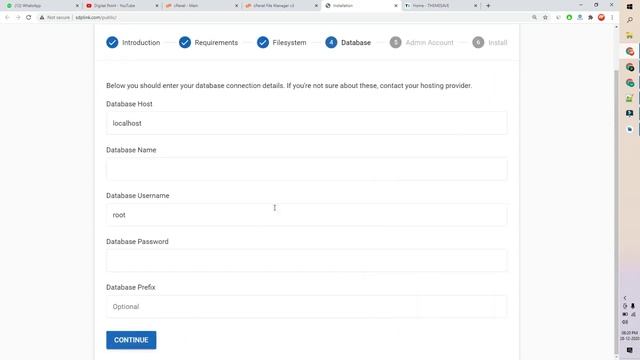Open the Extensions puzzle icon
Viewport: 640px width, 360px height.
tap(590, 18)
